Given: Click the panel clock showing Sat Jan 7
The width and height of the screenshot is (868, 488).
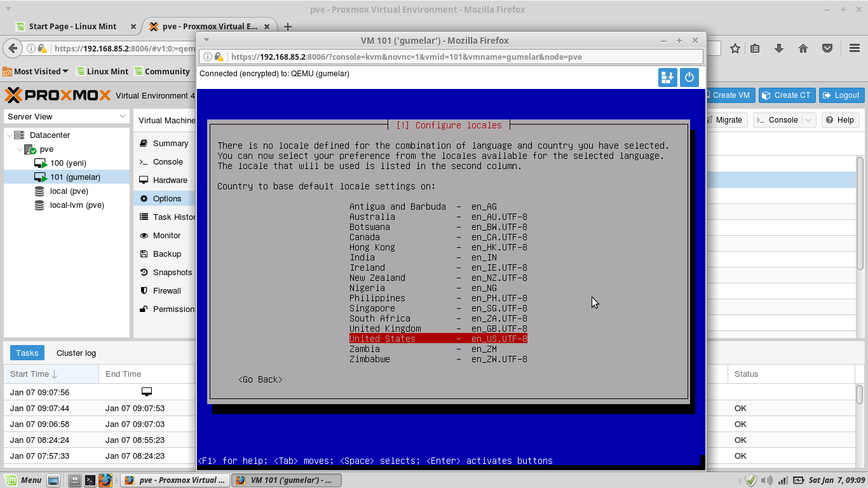Looking at the screenshot, I should 837,480.
